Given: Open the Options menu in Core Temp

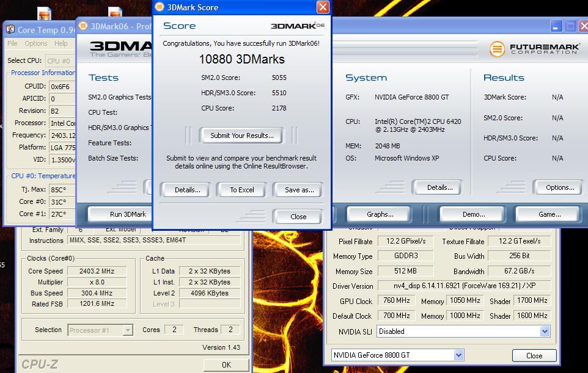Looking at the screenshot, I should click(36, 43).
